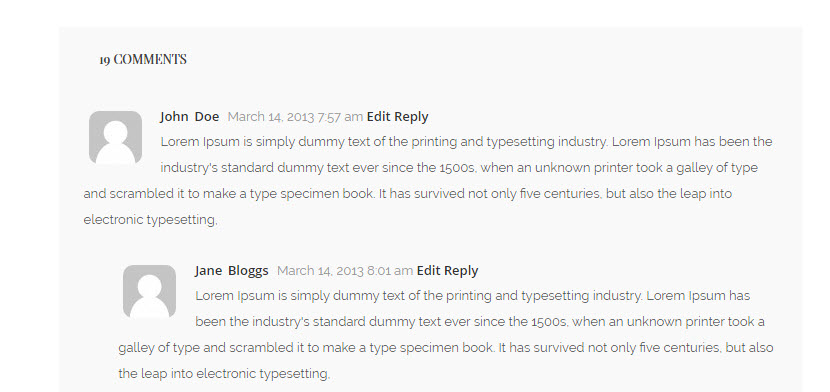830x392 pixels.
Task: Click Reply on John Doe's comment
Action: 411,117
